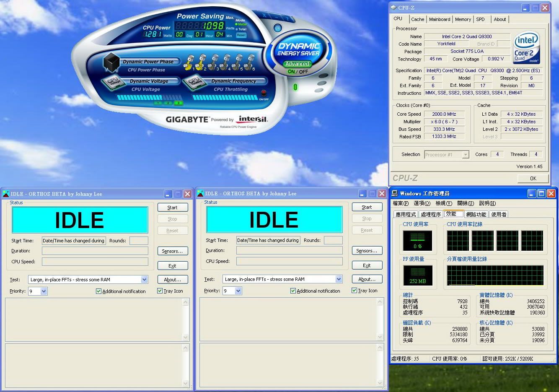Viewport: 559px width, 392px height.
Task: Switch to 處理程序 tab in Task Manager
Action: 431,214
